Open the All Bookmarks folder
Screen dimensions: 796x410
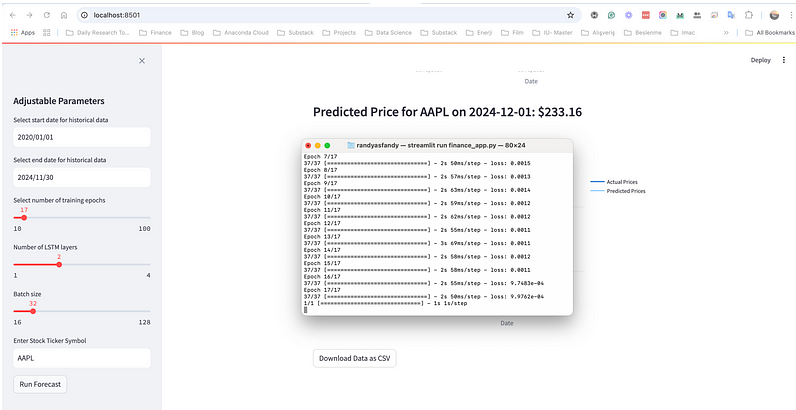tap(769, 32)
